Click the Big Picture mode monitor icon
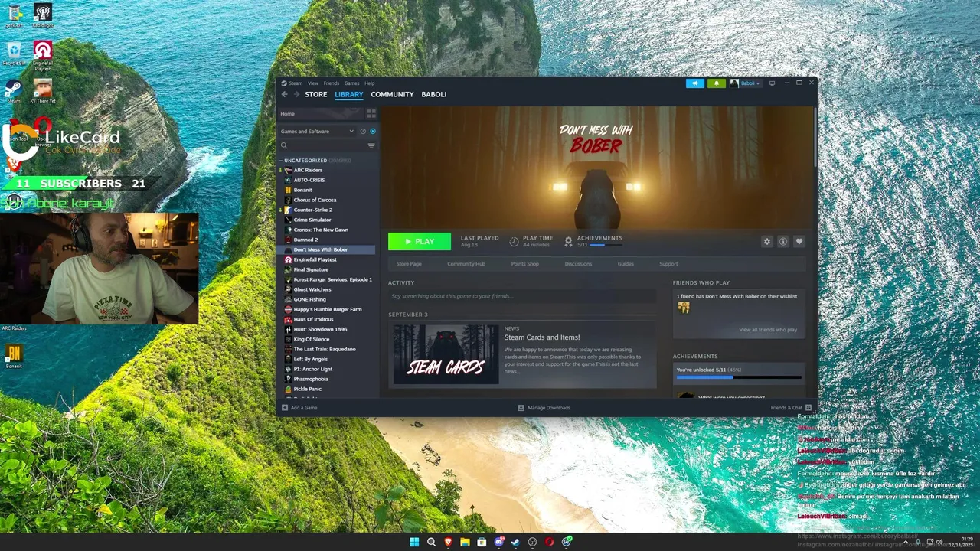 (x=772, y=83)
